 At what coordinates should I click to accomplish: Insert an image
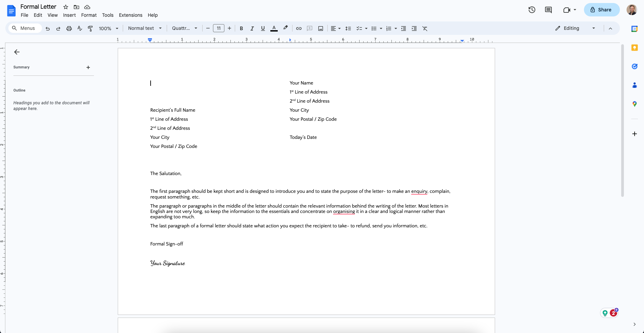[x=320, y=29]
